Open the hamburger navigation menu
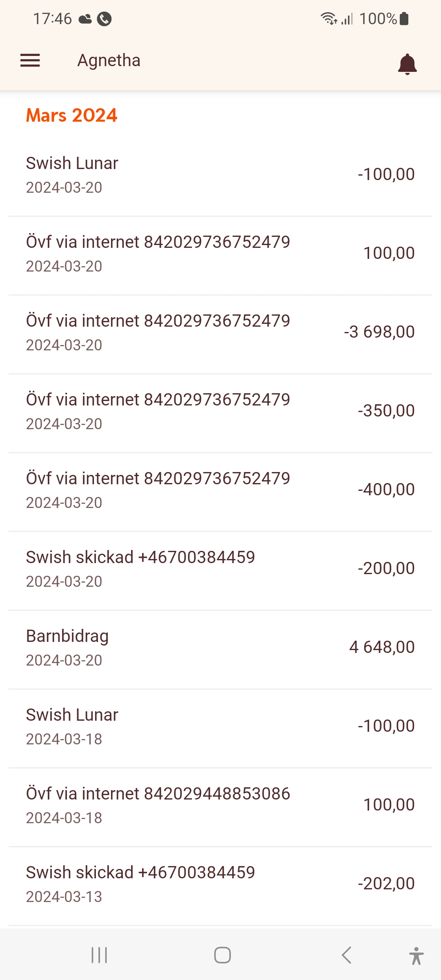 (30, 60)
